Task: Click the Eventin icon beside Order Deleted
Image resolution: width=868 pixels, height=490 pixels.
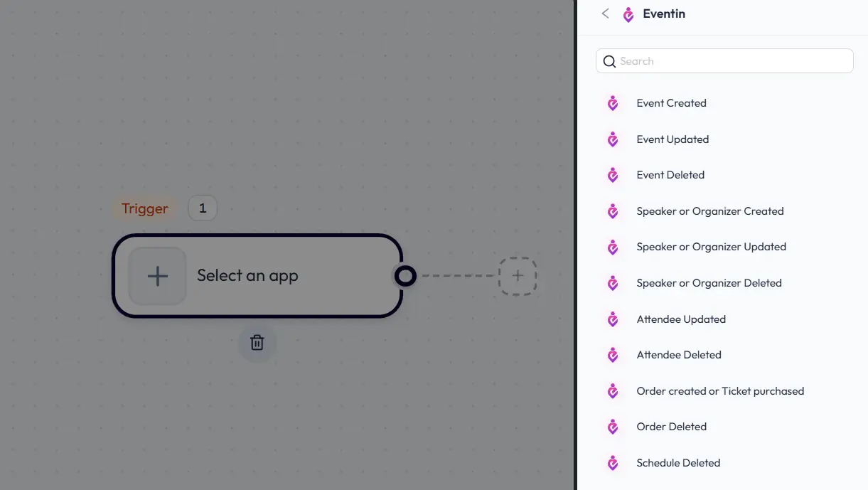Action: click(612, 427)
